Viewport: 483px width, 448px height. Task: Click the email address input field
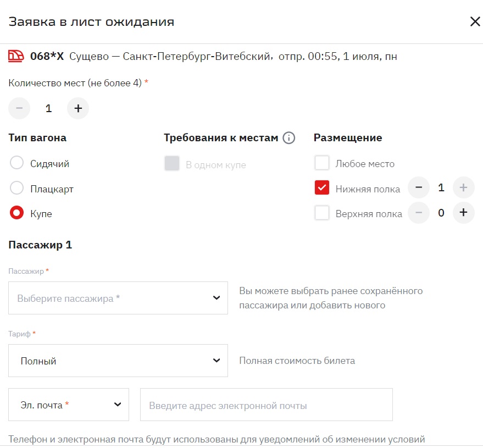pos(266,405)
